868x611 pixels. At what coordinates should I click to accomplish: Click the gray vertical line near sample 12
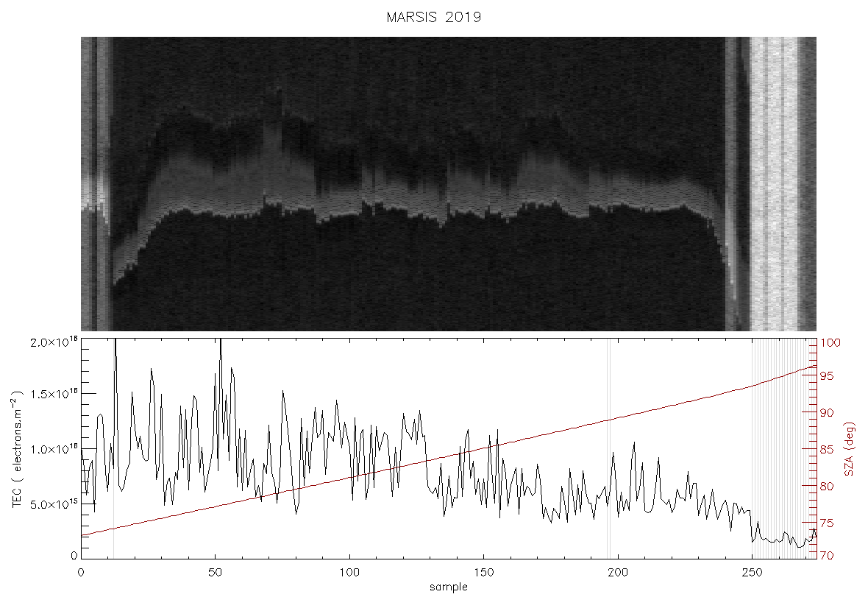coord(113,448)
